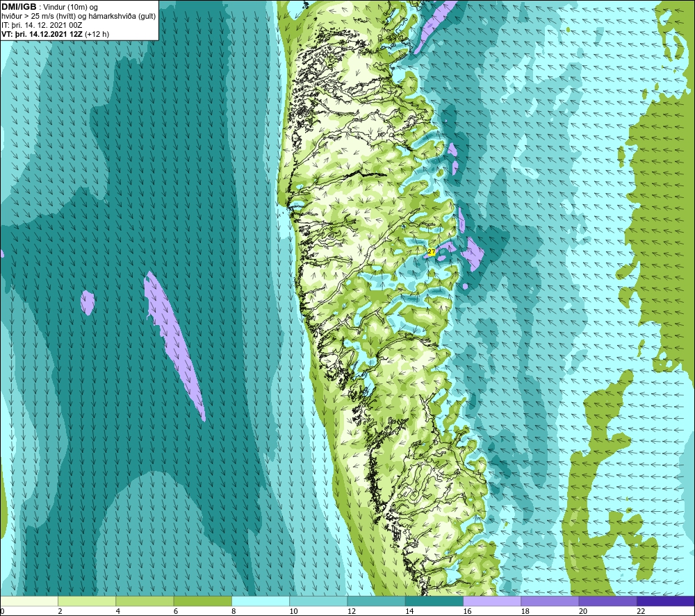The image size is (695, 616).
Task: Click the small purple oval patch west of the band
Action: [88, 303]
